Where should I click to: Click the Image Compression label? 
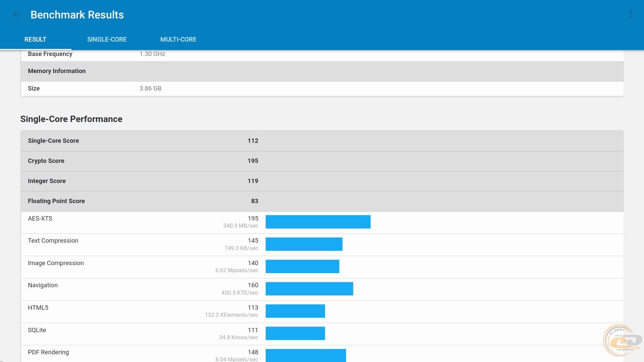pyautogui.click(x=56, y=263)
